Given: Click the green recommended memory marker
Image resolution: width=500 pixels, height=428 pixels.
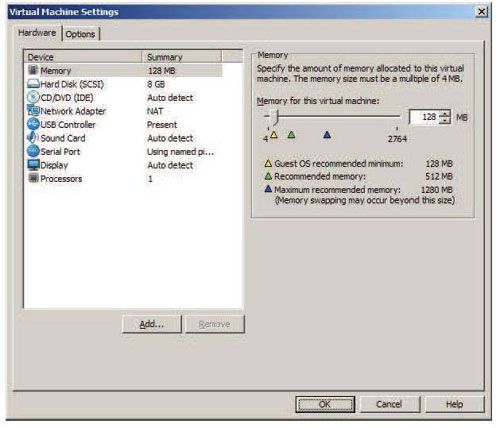Looking at the screenshot, I should (x=292, y=135).
